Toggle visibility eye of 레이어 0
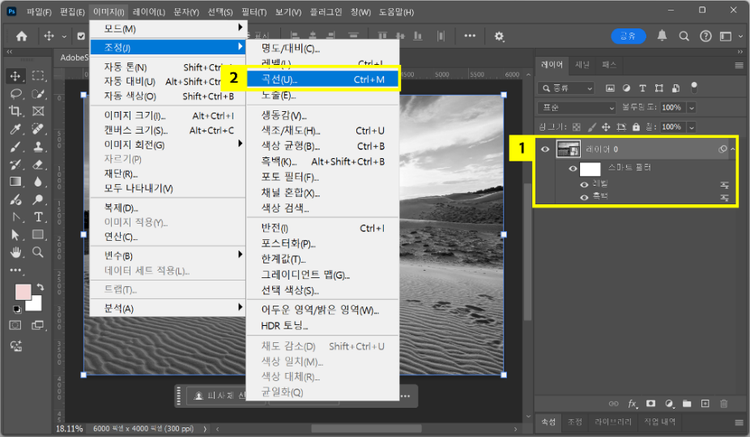This screenshot has height=437, width=750. click(545, 149)
